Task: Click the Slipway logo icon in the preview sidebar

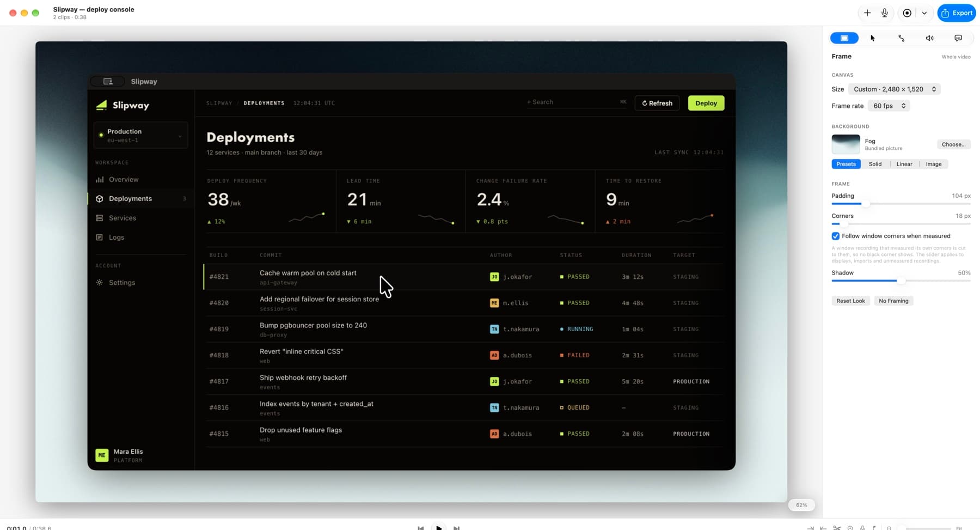Action: click(101, 105)
